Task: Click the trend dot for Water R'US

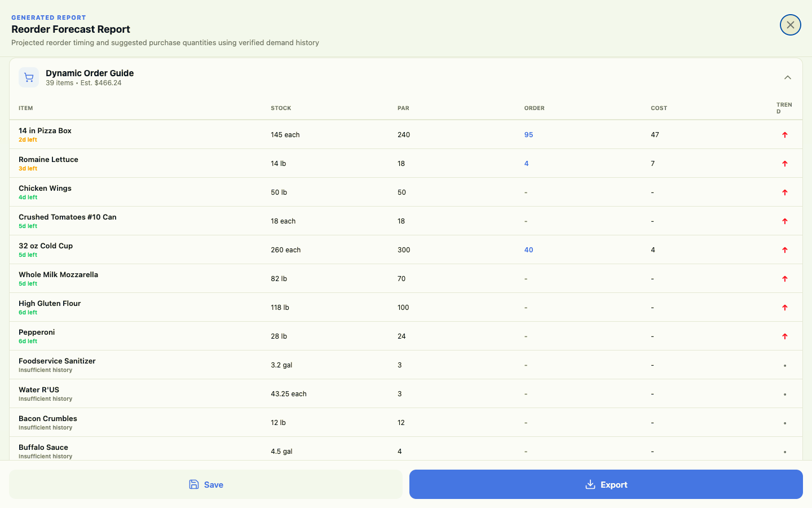Action: tap(784, 395)
